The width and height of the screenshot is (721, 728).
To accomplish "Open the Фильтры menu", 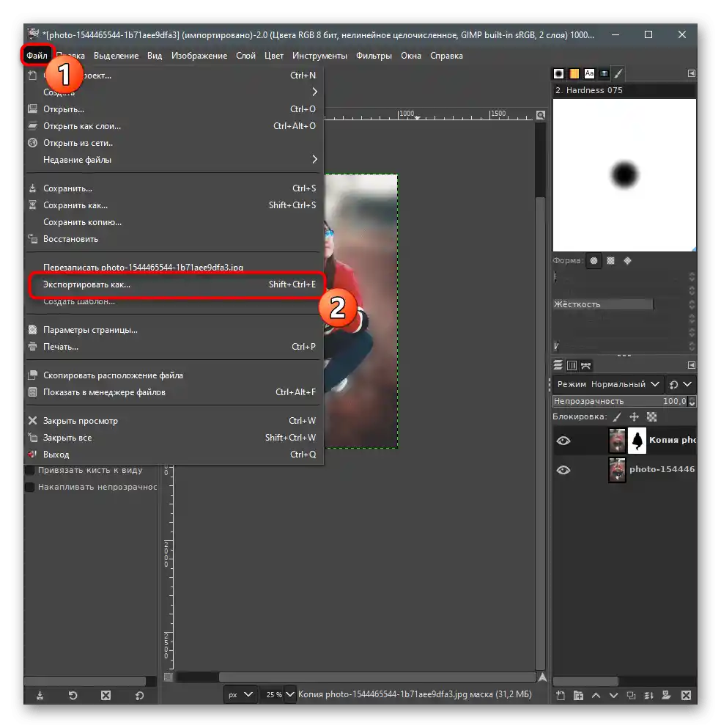I will (x=374, y=56).
